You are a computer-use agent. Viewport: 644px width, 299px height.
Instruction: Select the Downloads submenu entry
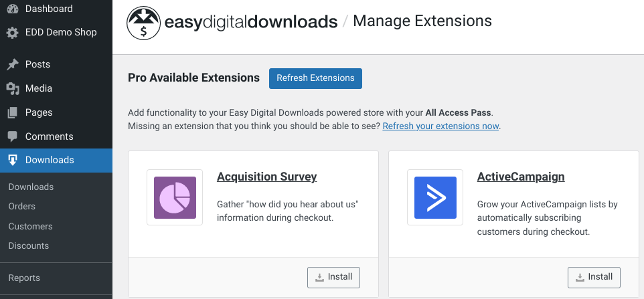(31, 187)
